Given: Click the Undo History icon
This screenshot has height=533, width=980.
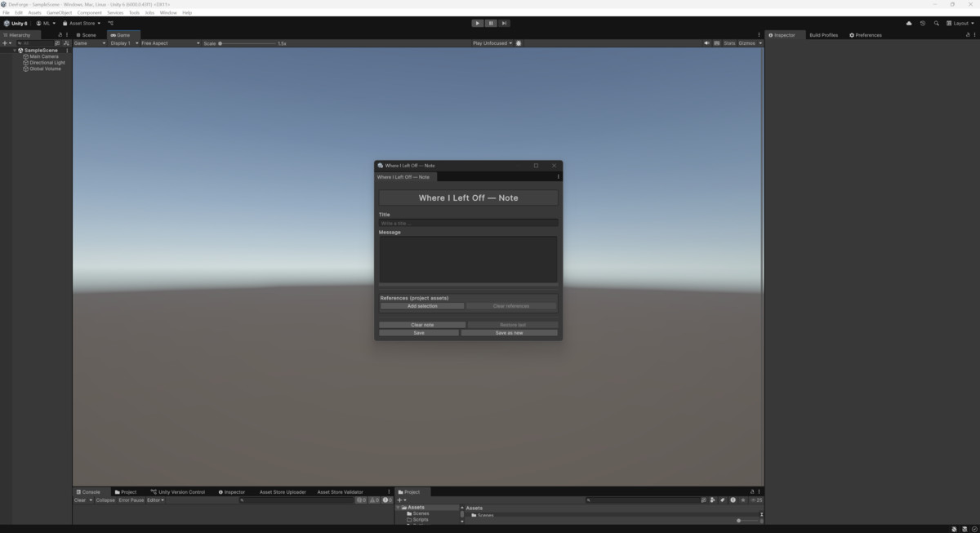Looking at the screenshot, I should 923,23.
